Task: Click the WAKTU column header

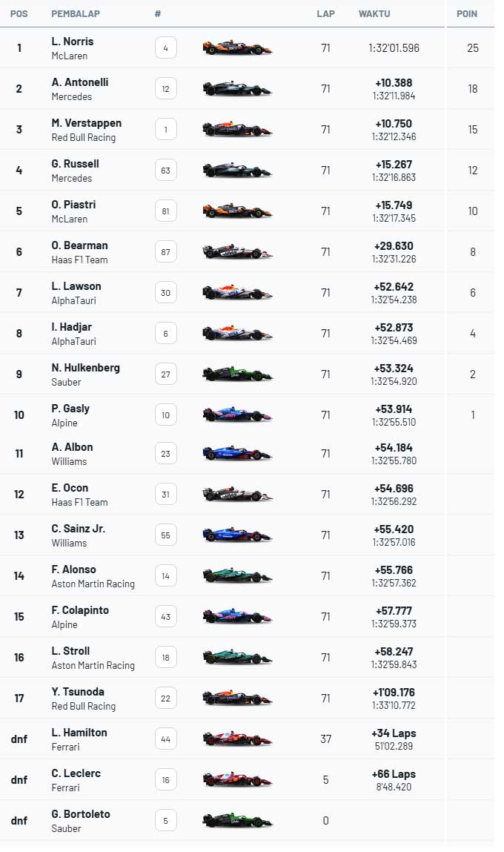Action: click(x=374, y=14)
